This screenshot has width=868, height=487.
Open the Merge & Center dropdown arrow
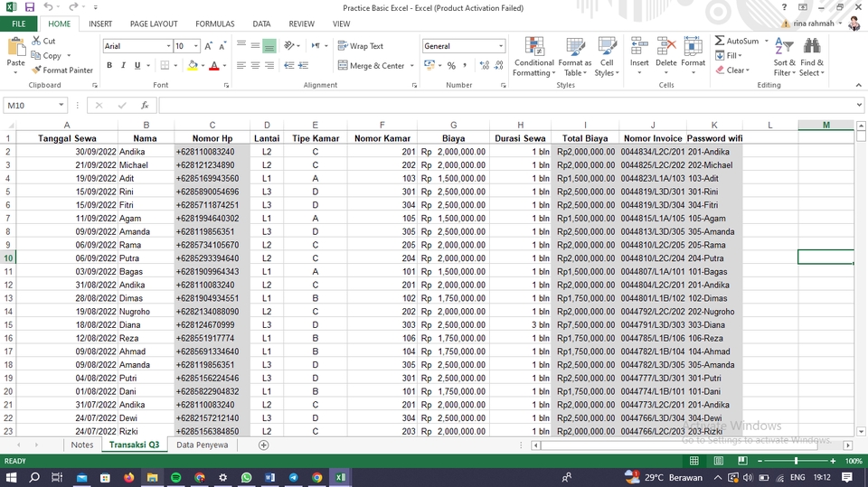pyautogui.click(x=412, y=66)
